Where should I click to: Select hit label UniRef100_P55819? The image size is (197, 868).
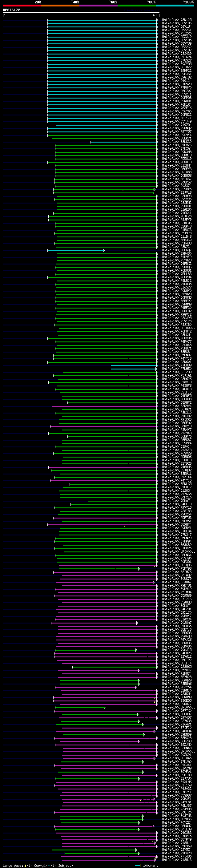click(176, 159)
